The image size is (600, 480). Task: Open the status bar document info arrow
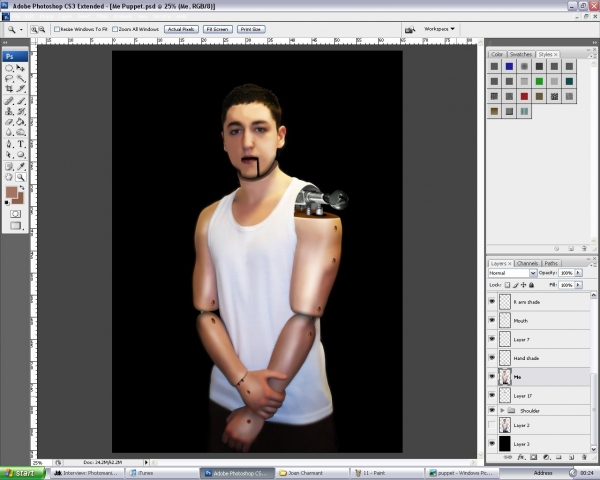(146, 462)
